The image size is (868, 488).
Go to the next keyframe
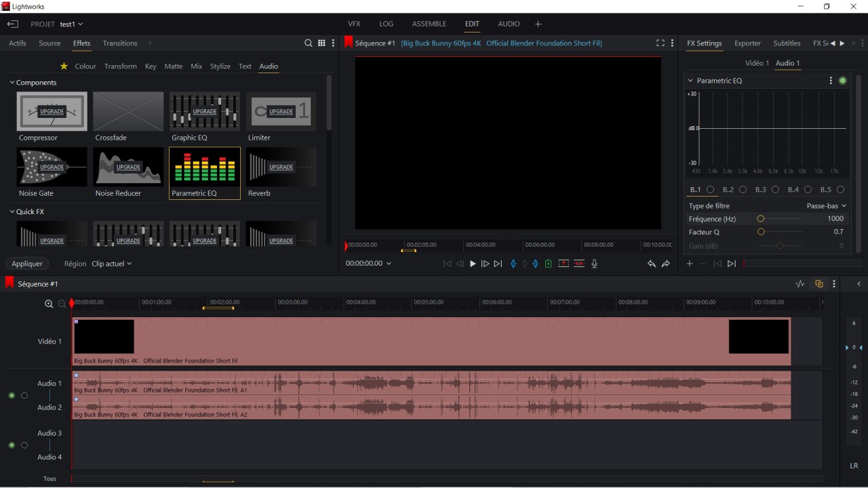click(732, 264)
